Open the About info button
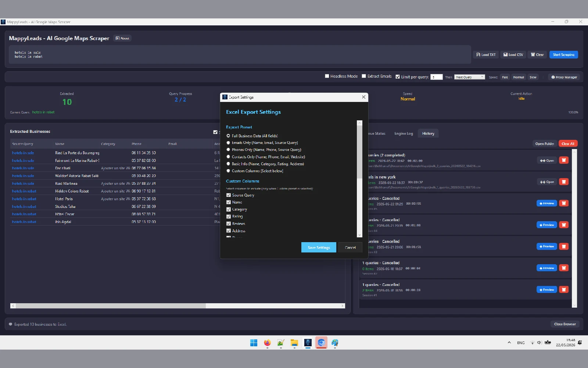This screenshot has height=368, width=588. tap(122, 38)
